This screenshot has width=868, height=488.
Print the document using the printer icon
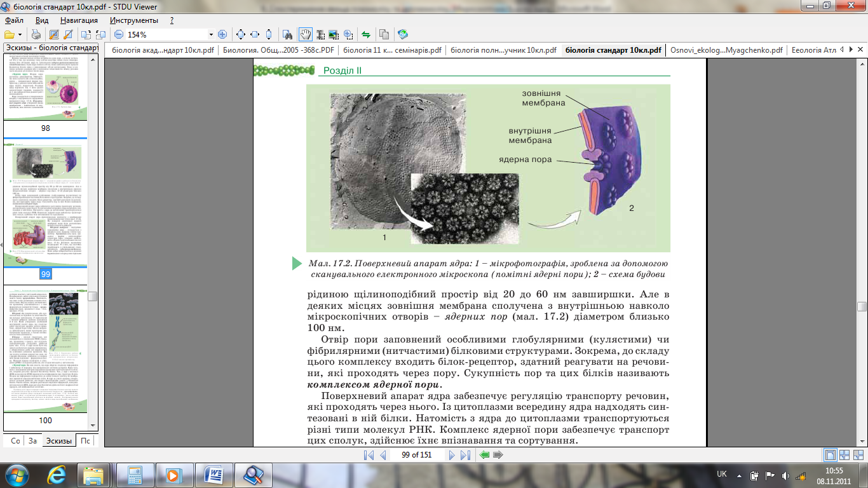36,34
